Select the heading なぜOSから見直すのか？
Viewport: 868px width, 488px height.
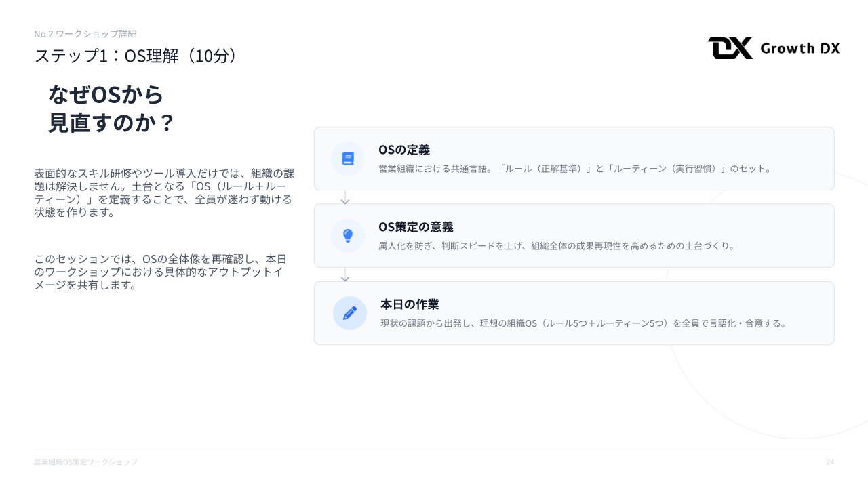(112, 108)
